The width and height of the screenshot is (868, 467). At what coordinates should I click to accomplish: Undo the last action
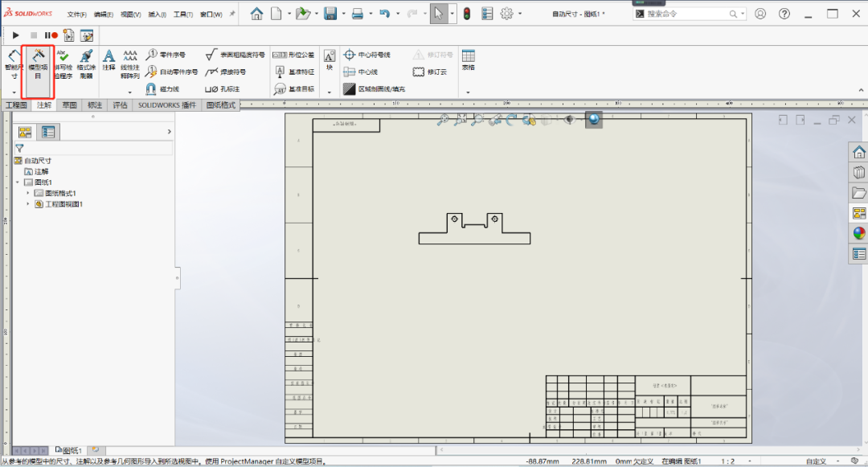coord(385,14)
